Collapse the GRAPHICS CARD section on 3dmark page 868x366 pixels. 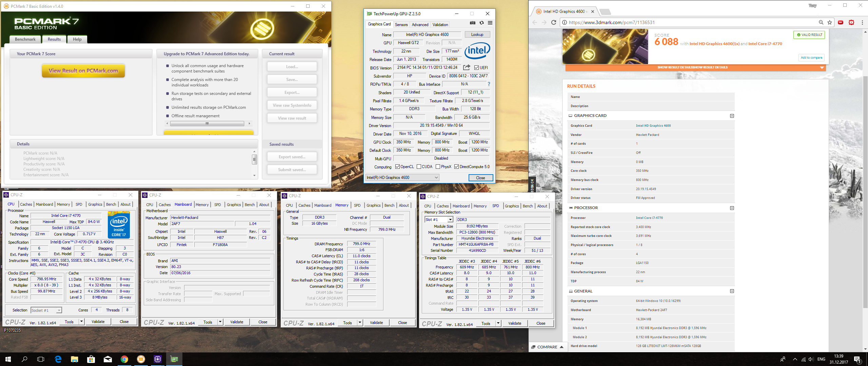(x=732, y=116)
